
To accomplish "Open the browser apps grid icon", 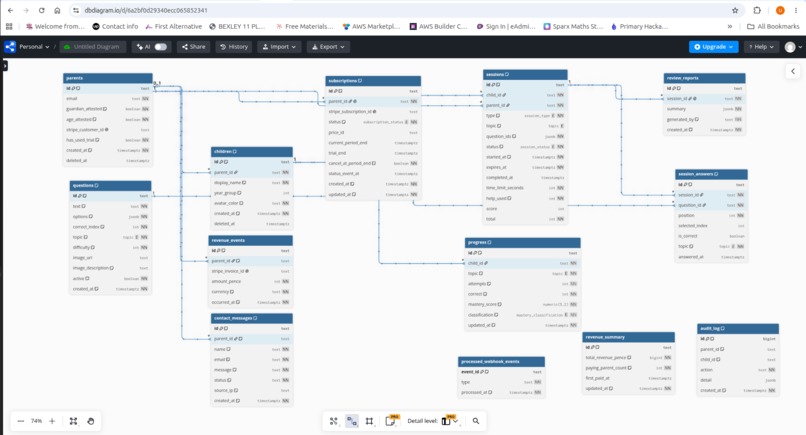I will (x=9, y=26).
